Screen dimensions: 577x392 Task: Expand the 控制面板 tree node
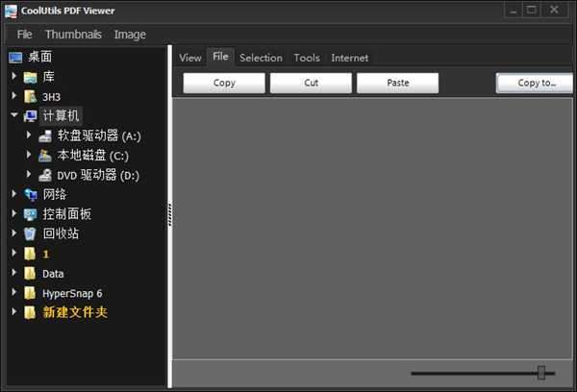pos(14,213)
